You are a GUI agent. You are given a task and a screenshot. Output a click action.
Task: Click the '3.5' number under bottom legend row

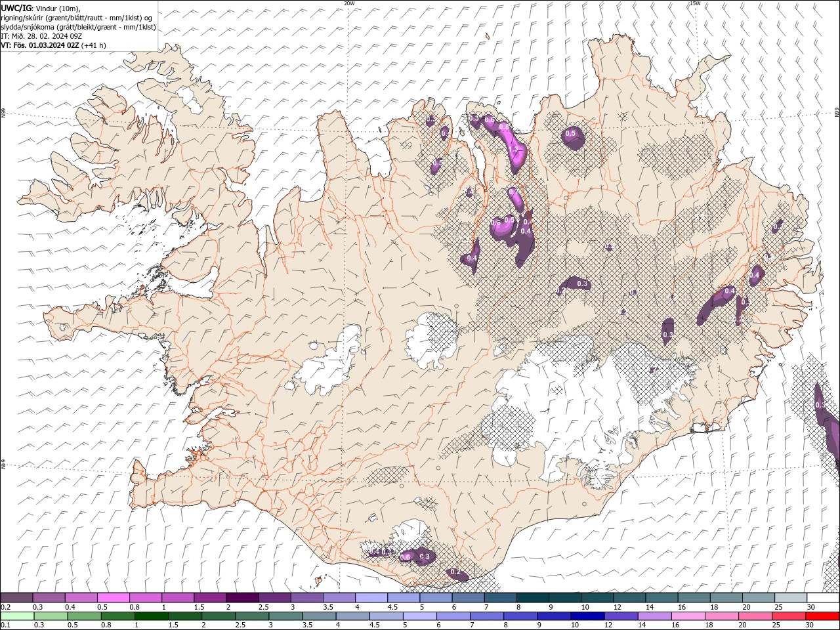(307, 625)
